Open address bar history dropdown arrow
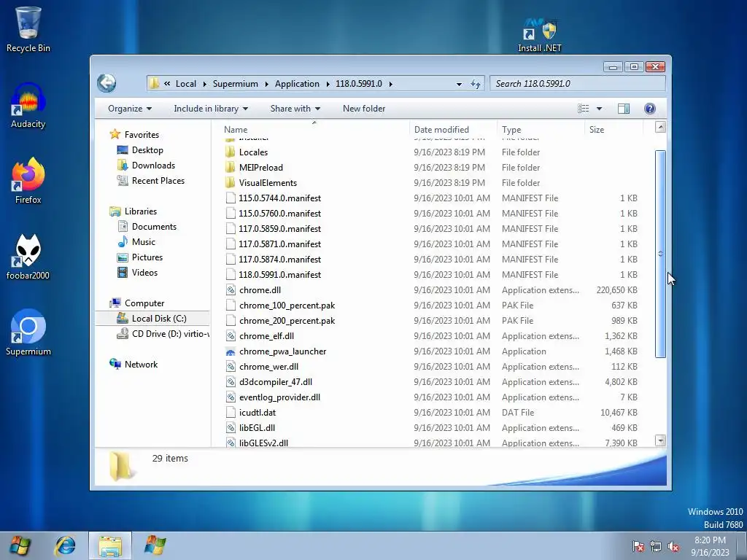 (459, 84)
